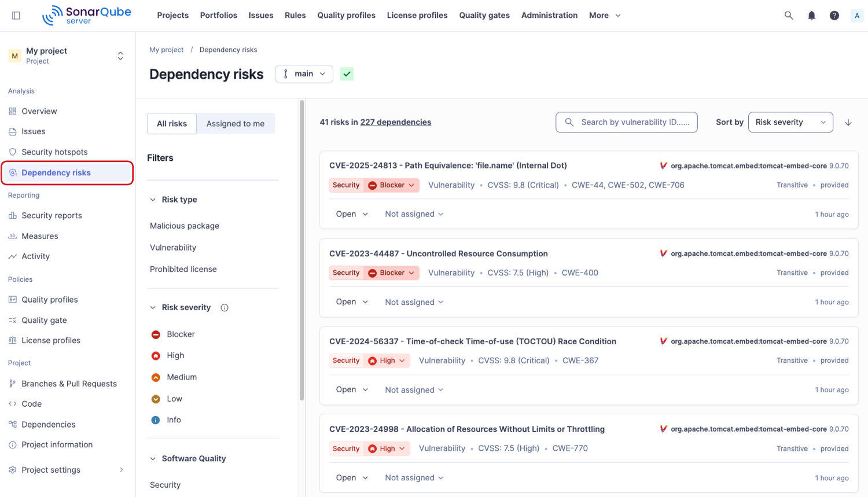View Risk severity info tooltip icon
This screenshot has height=497, width=868.
(225, 307)
